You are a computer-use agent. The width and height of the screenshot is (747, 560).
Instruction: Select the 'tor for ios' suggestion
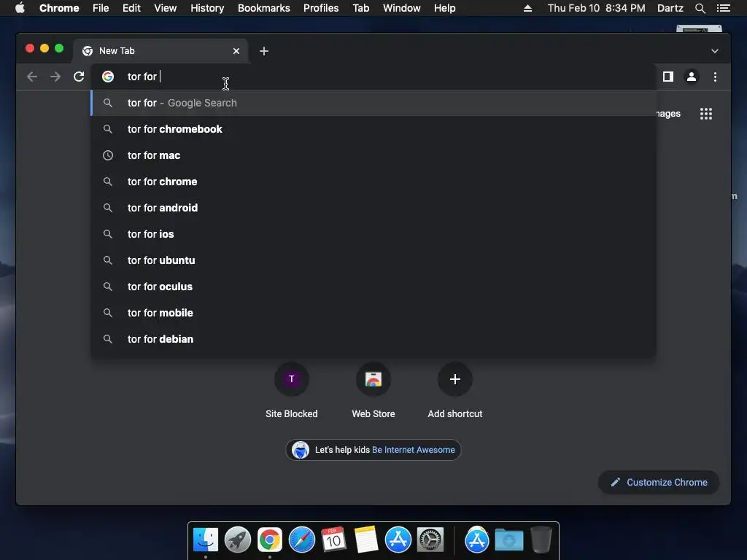point(373,234)
